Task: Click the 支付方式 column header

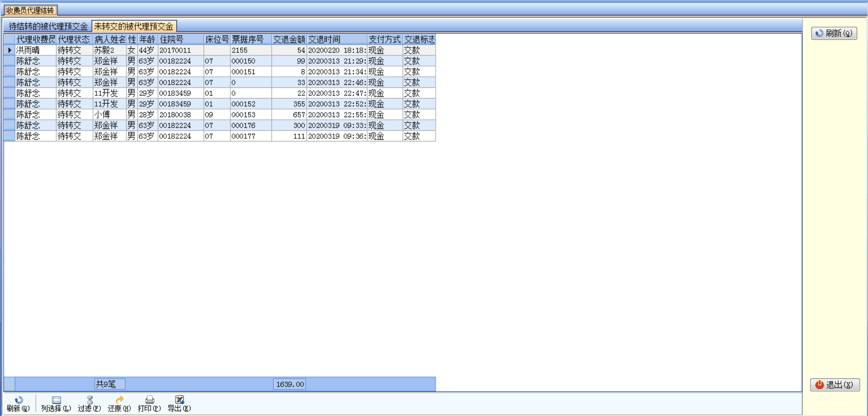Action: tap(385, 39)
